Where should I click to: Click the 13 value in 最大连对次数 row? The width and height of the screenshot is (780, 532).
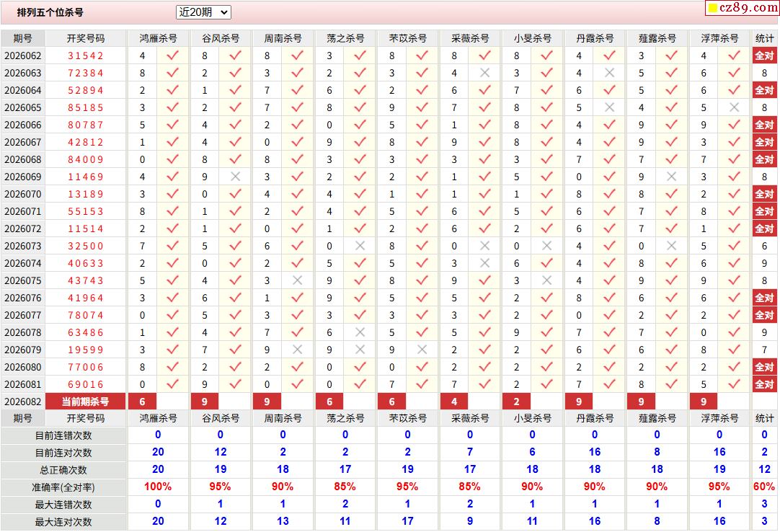[283, 521]
